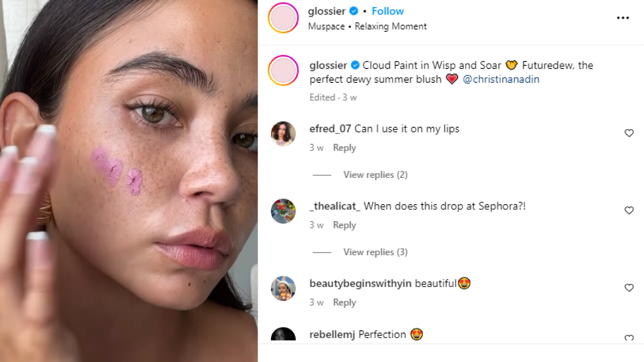Viewport: 644px width, 362px height.
Task: Reply to efred_07's comment
Action: pyautogui.click(x=344, y=148)
